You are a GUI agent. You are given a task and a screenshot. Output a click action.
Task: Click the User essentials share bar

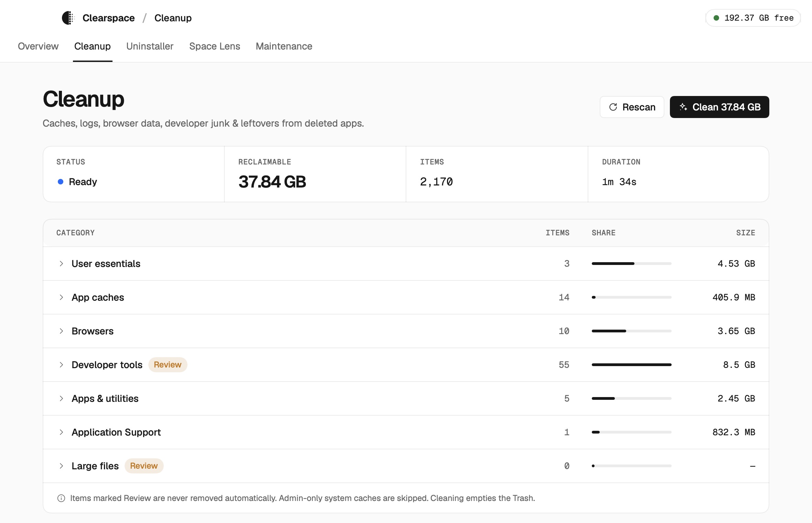point(631,264)
